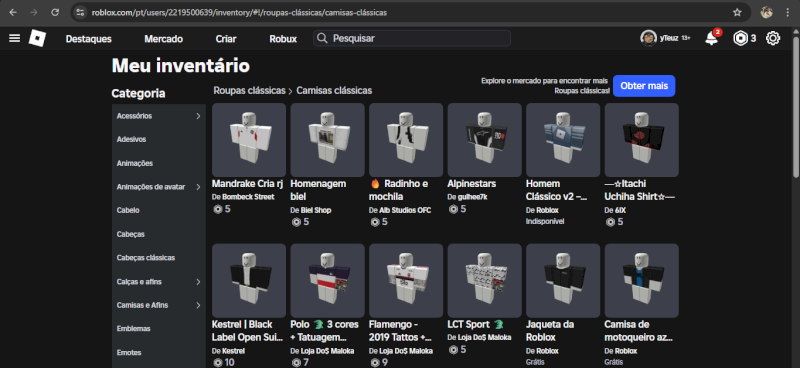Image resolution: width=800 pixels, height=368 pixels.
Task: Open the Homem Clássico v2 thumbnail
Action: 563,140
